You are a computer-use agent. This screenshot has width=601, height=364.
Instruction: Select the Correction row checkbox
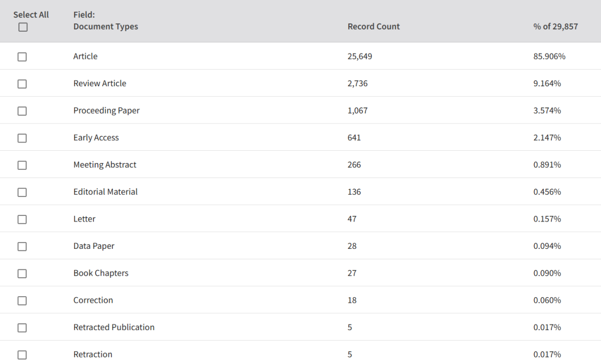pos(22,301)
